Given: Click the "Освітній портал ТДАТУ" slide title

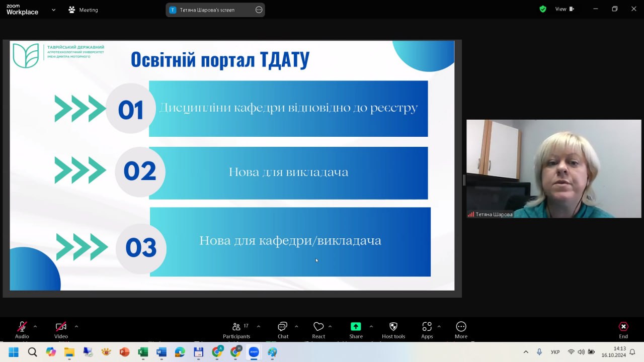Looking at the screenshot, I should [x=220, y=59].
